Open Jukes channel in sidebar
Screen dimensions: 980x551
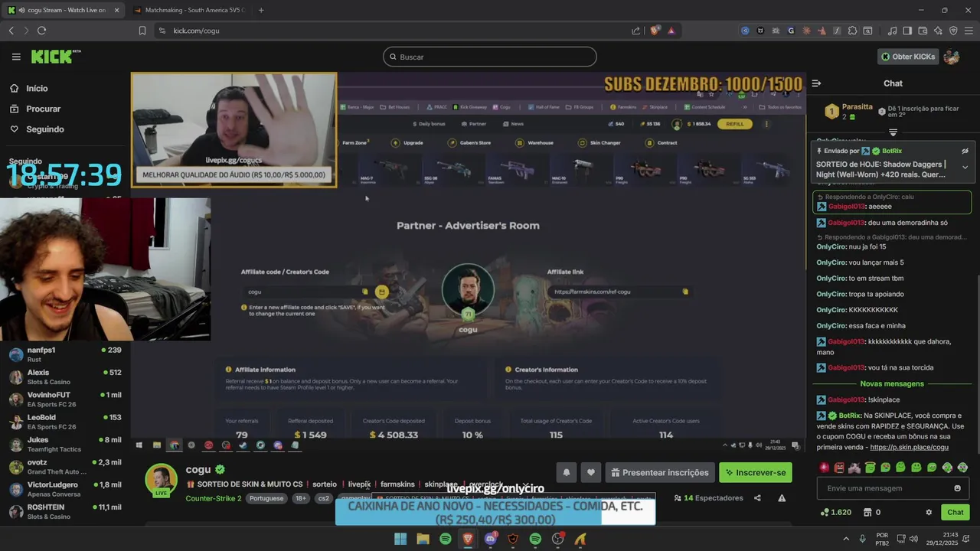coord(65,444)
